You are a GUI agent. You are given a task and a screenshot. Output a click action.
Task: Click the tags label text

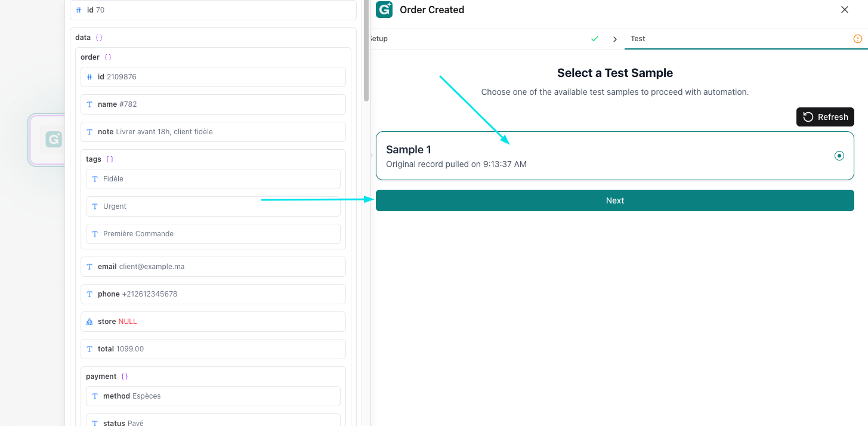94,159
